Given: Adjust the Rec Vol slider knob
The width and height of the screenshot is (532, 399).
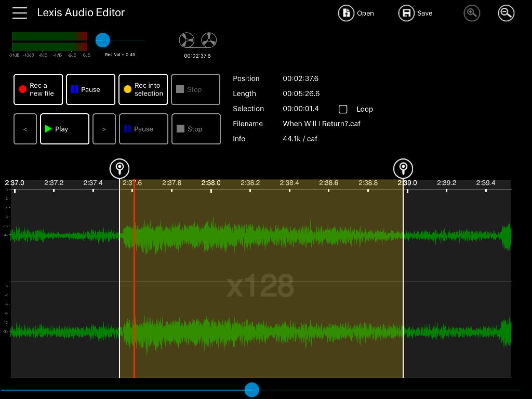Looking at the screenshot, I should (x=103, y=41).
